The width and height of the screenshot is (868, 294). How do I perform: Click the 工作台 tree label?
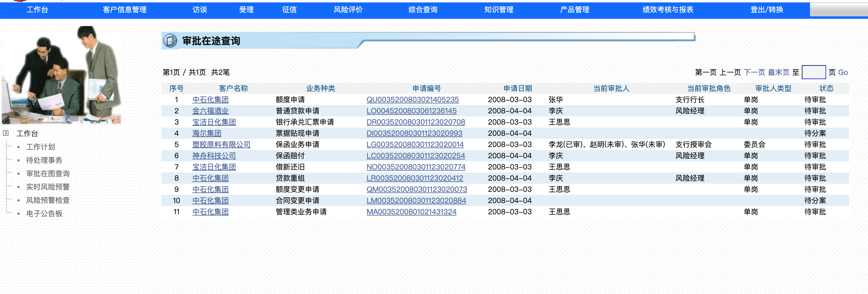click(27, 134)
